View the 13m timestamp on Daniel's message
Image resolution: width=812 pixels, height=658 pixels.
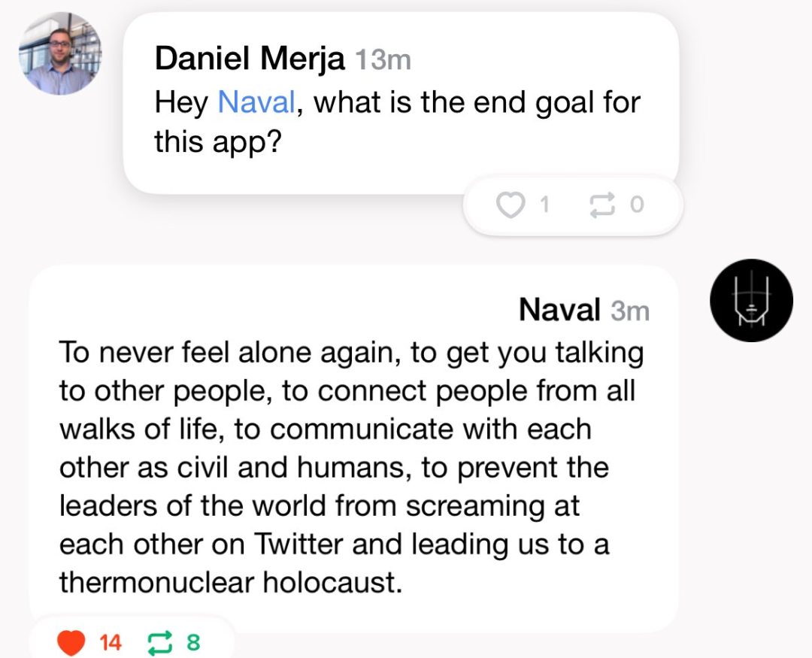click(383, 59)
